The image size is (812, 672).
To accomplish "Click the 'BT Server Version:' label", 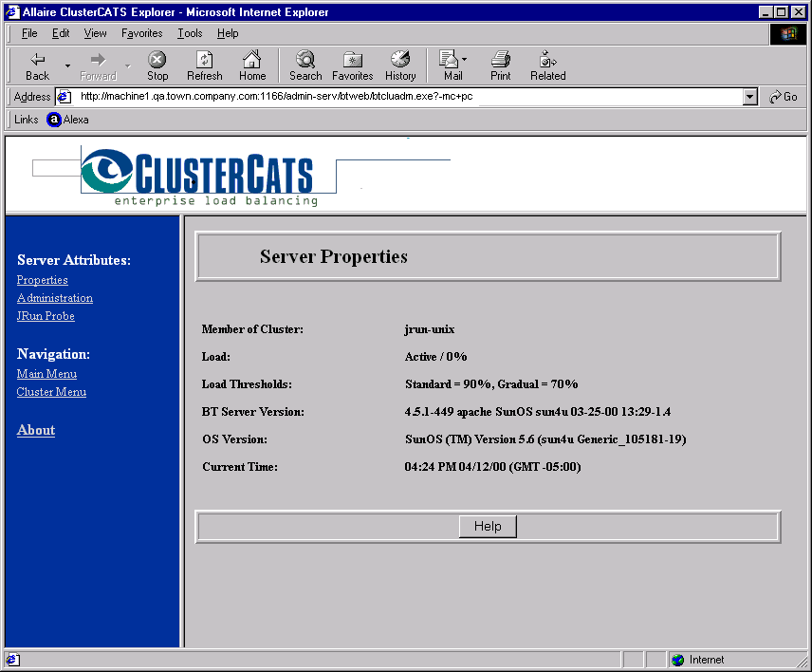I will pos(253,412).
